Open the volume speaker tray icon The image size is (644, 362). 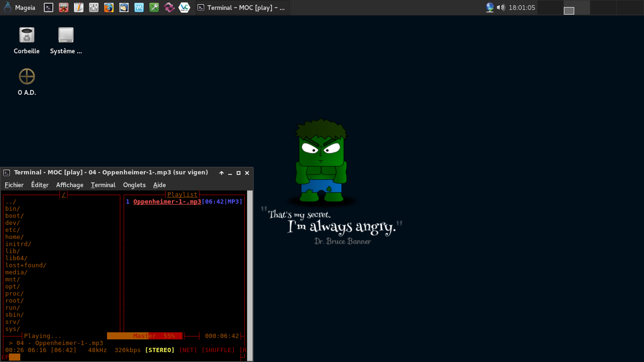501,8
